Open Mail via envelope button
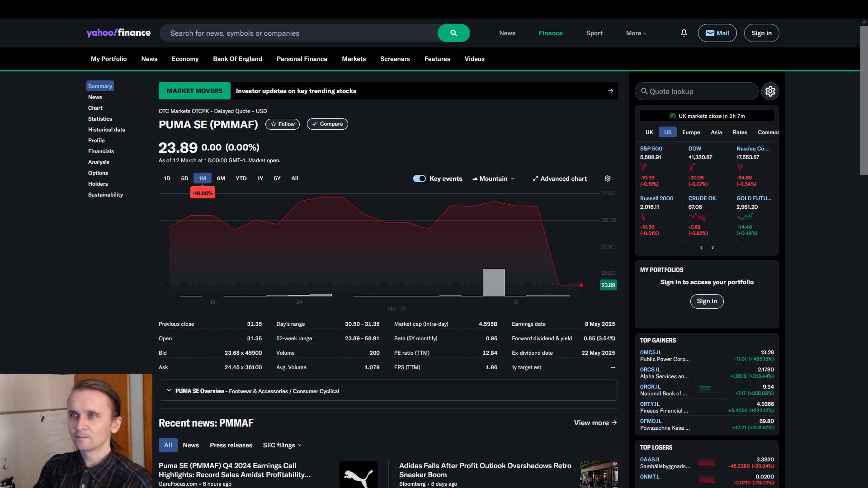Screen dimensions: 868x488 coord(717,33)
